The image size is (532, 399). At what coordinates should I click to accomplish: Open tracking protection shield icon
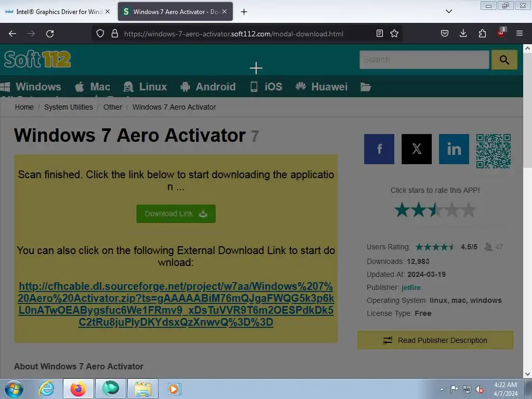[100, 34]
